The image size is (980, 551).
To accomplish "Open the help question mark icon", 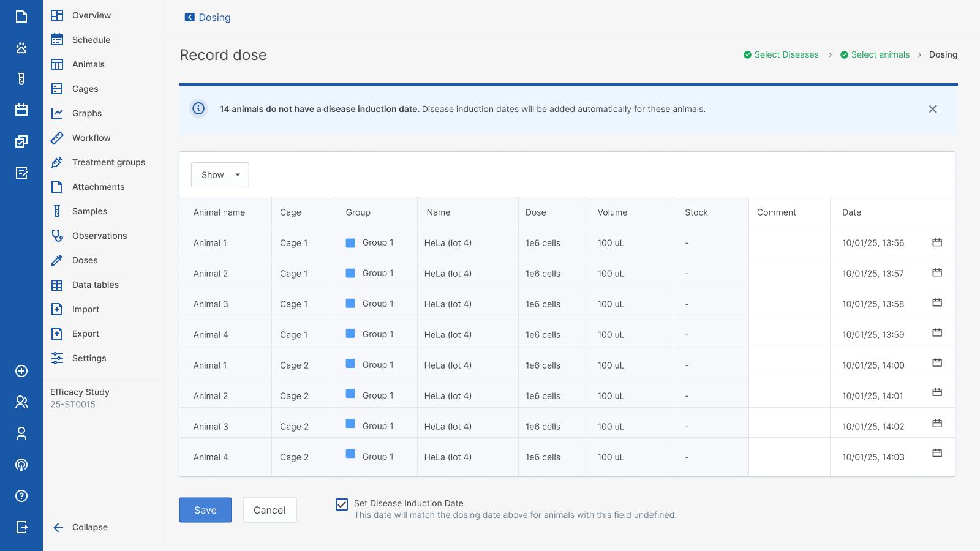I will [21, 496].
